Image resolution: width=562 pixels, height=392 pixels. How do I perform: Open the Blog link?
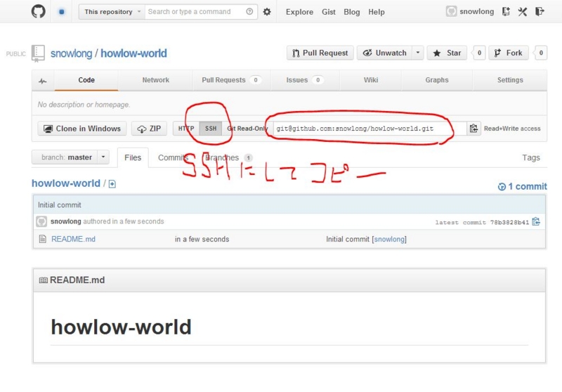pos(352,12)
